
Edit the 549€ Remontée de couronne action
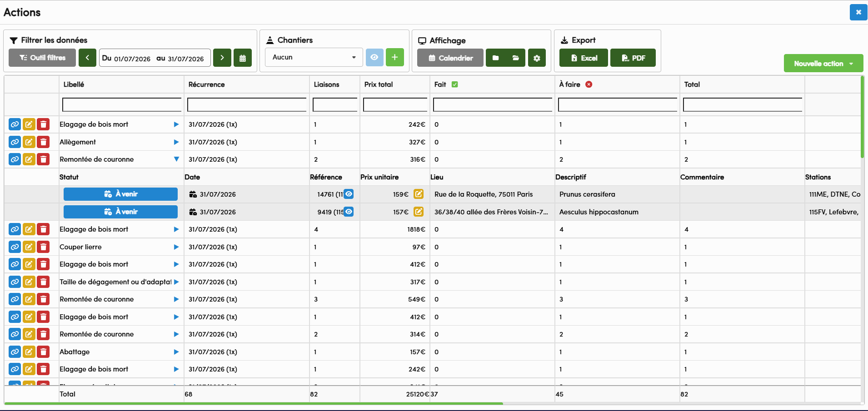click(29, 299)
